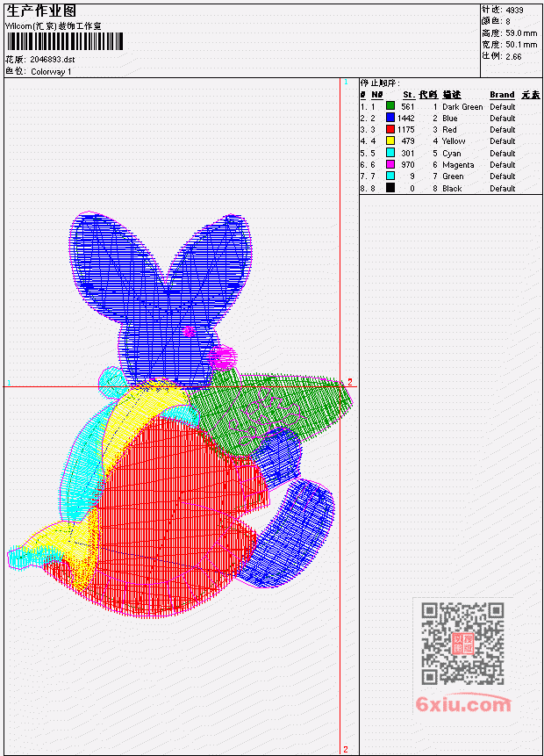The height and width of the screenshot is (756, 544).
Task: Select the Magenta color swatch in row 6
Action: [390, 164]
